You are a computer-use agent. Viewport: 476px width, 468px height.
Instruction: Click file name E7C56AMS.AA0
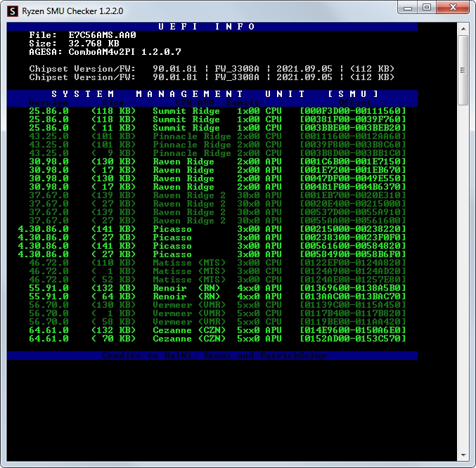pyautogui.click(x=102, y=35)
